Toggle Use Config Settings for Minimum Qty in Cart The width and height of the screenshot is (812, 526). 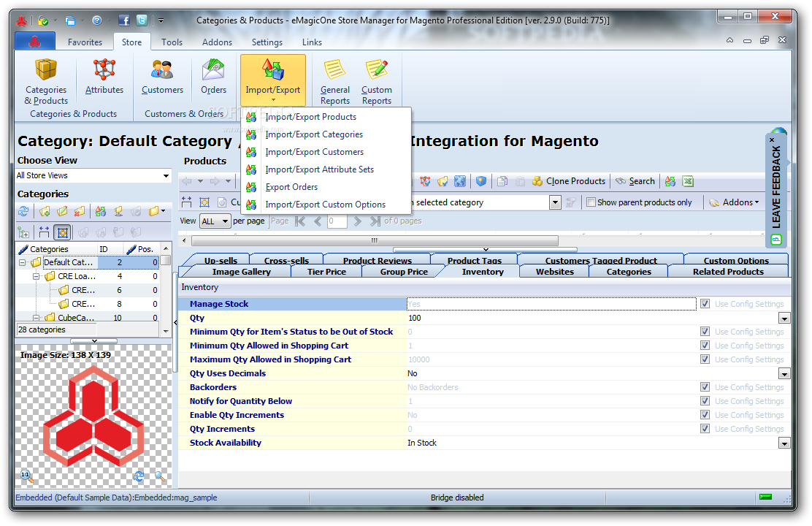point(705,346)
